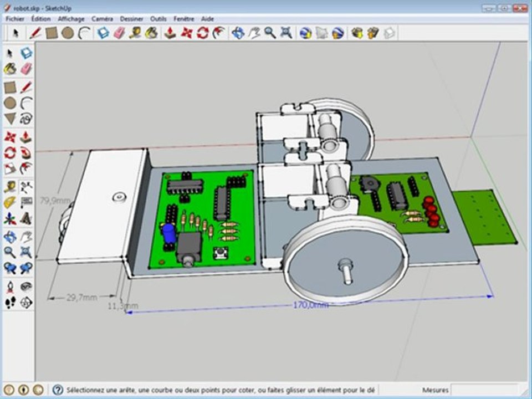
Task: Open the Affichage menu
Action: [x=71, y=19]
